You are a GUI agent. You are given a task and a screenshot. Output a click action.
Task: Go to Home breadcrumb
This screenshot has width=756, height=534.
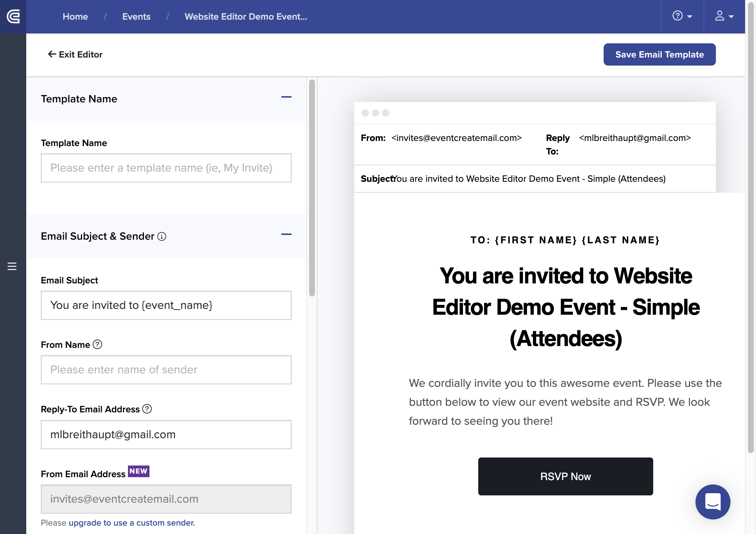click(x=75, y=16)
